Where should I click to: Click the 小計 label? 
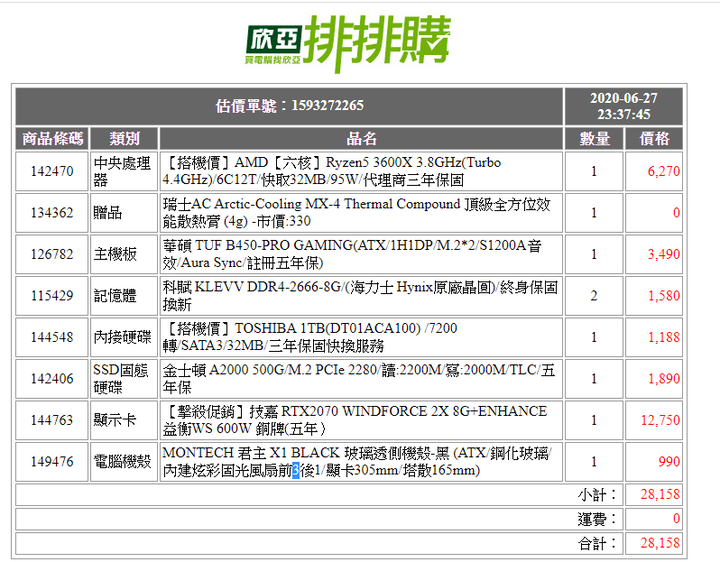[x=597, y=495]
